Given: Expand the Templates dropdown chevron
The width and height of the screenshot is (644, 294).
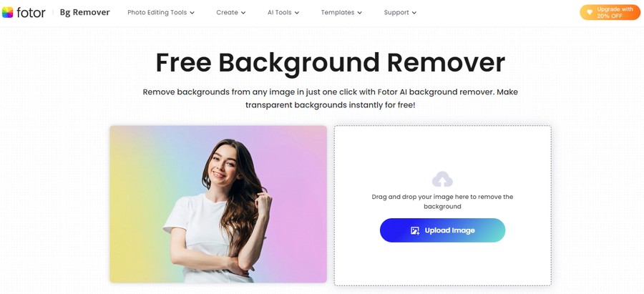Looking at the screenshot, I should point(360,13).
